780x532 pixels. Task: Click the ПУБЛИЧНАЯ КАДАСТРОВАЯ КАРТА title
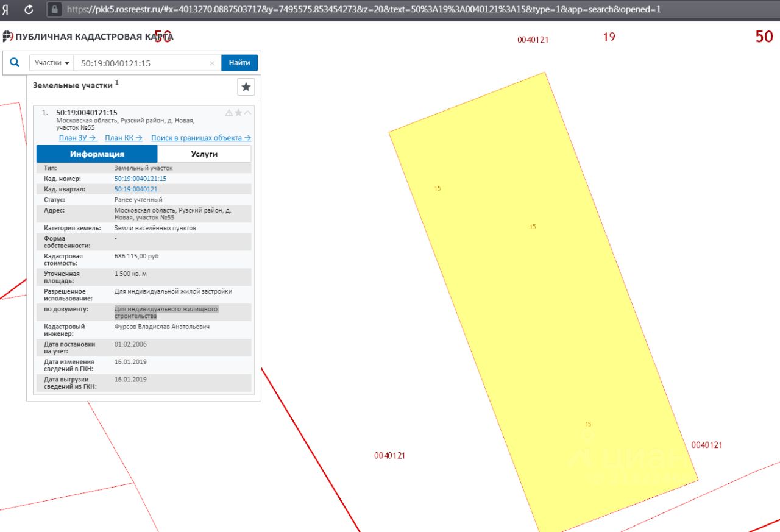coord(94,37)
